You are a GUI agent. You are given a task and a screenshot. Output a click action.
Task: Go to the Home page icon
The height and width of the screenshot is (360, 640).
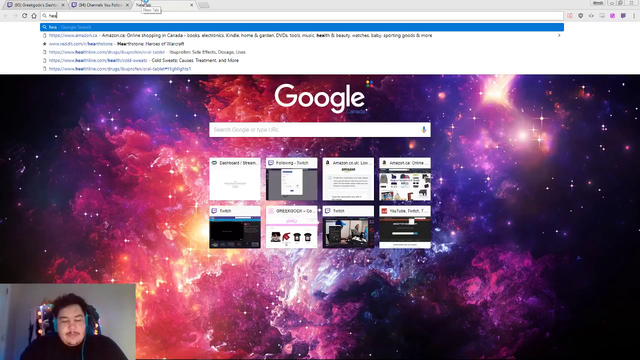34,16
